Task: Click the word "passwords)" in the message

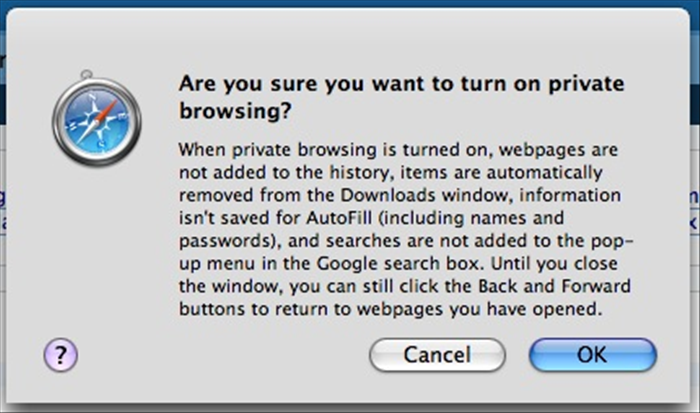Action: tap(230, 241)
